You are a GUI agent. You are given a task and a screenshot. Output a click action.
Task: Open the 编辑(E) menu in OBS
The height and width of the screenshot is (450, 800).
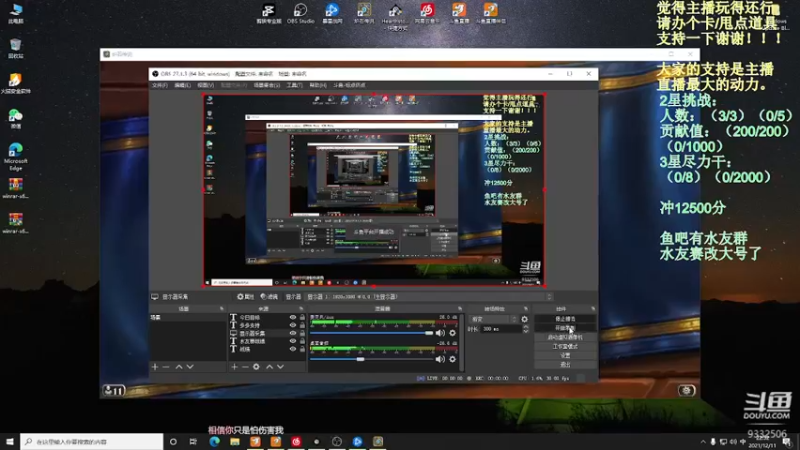click(x=182, y=85)
